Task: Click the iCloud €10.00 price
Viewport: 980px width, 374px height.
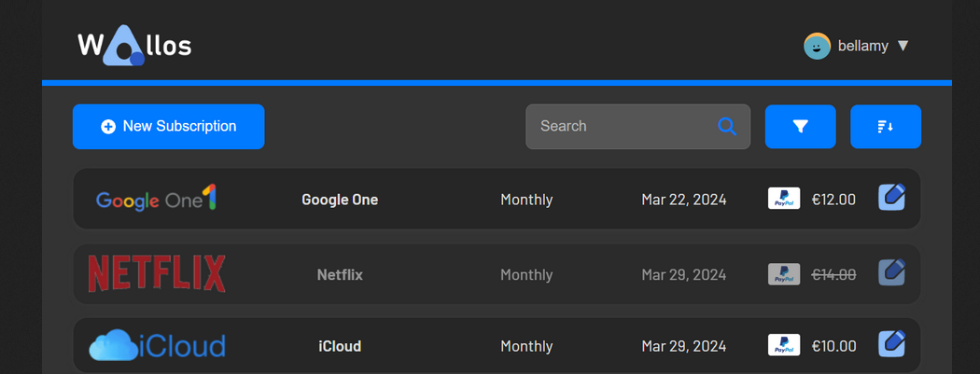Action: click(833, 346)
